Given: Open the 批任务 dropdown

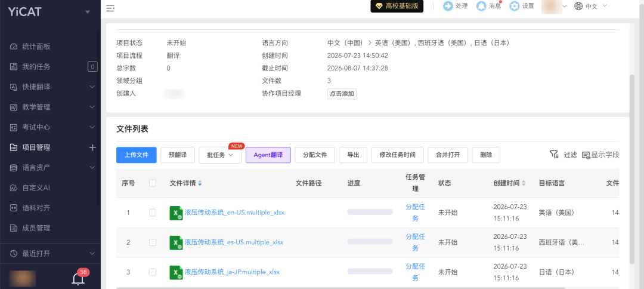Looking at the screenshot, I should pos(220,155).
